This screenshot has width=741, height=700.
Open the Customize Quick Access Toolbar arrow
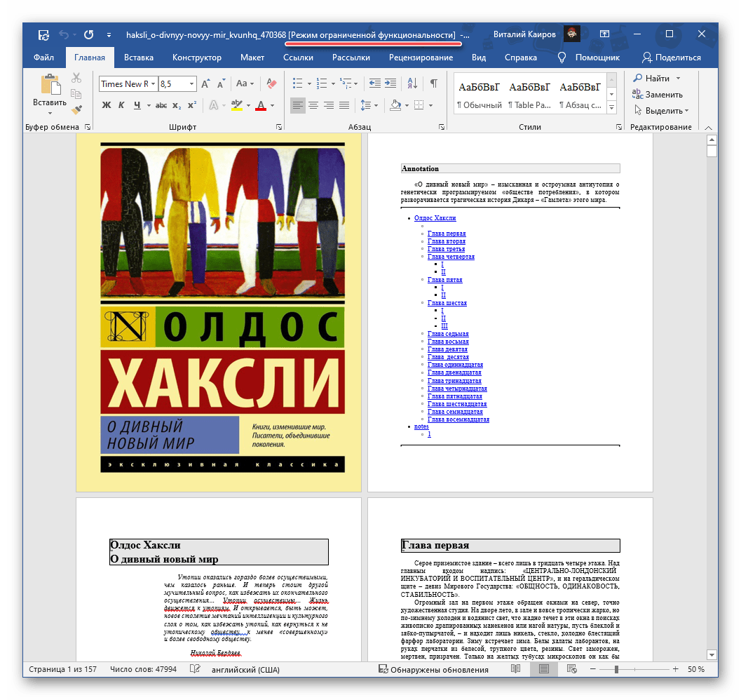[x=109, y=35]
